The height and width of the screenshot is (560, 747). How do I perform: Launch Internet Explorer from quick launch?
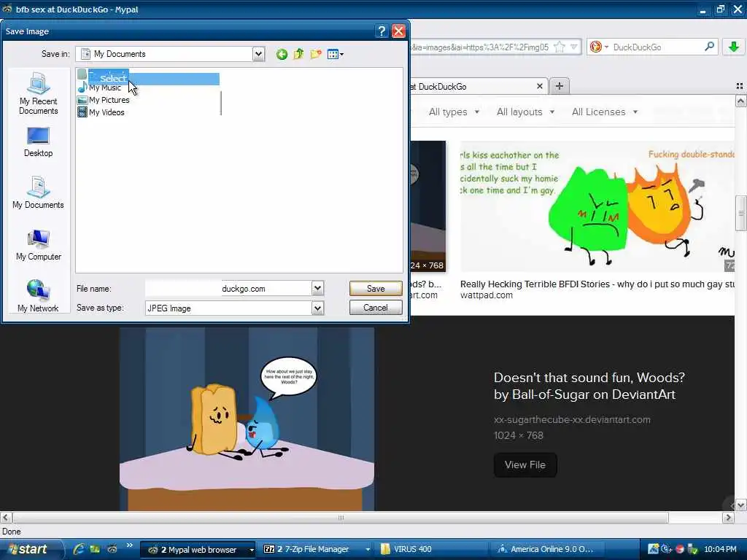[x=79, y=549]
